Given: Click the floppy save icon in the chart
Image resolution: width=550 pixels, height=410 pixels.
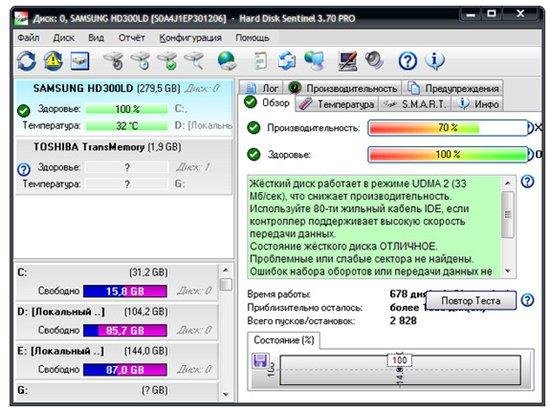Looking at the screenshot, I should [260, 361].
